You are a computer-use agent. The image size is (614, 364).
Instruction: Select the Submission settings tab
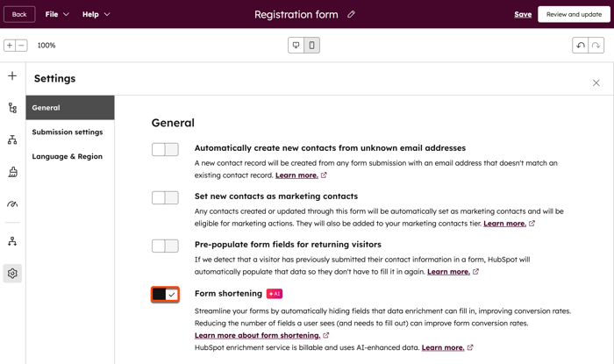68,132
